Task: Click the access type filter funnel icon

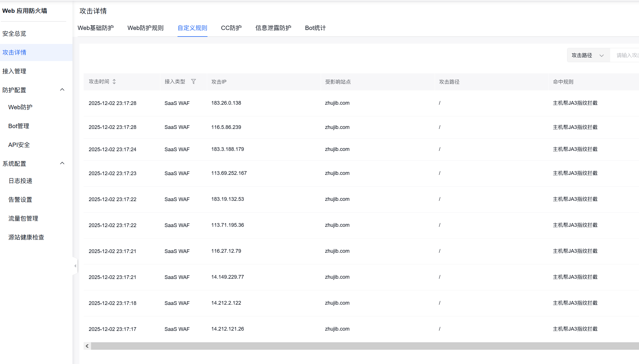Action: pyautogui.click(x=193, y=82)
